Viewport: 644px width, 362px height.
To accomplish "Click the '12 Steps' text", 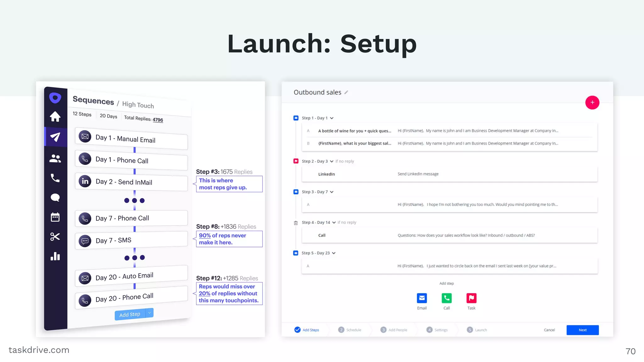I will pos(82,114).
